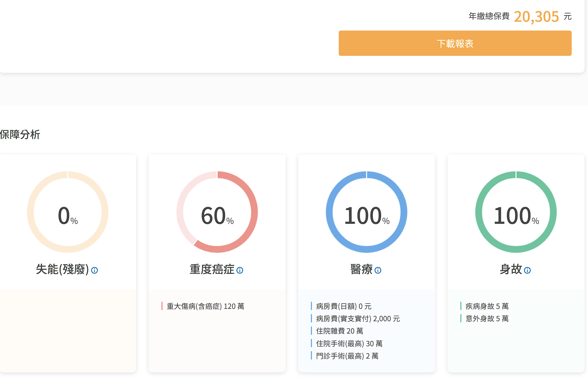Click 意外身故 5 萬 line

[x=487, y=319]
